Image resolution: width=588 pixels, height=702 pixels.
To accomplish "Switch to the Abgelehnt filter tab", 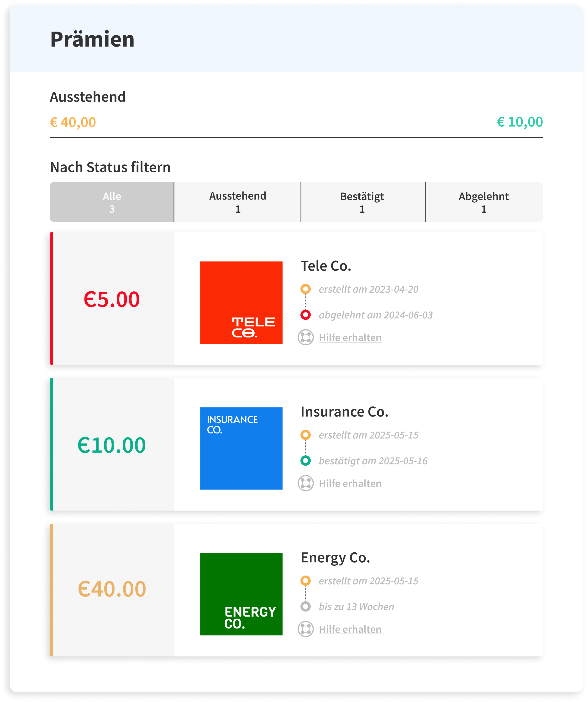I will click(484, 202).
